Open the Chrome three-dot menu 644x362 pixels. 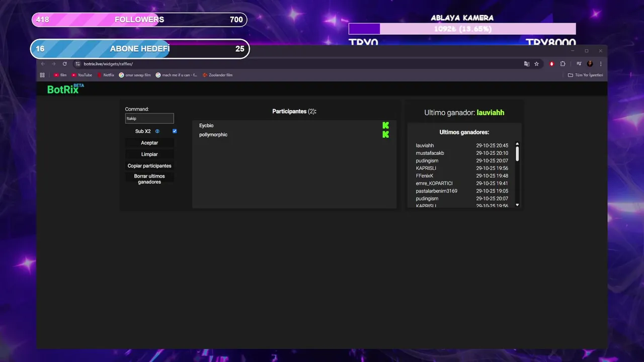pos(600,64)
